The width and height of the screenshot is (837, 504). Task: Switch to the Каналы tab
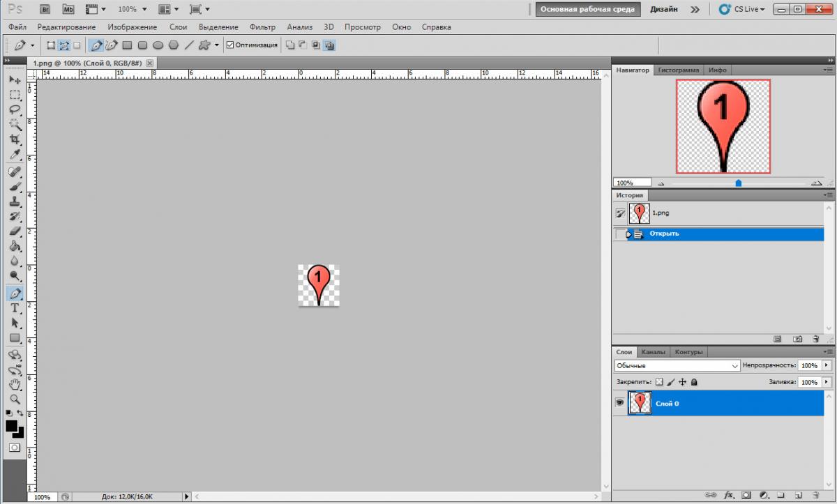654,352
